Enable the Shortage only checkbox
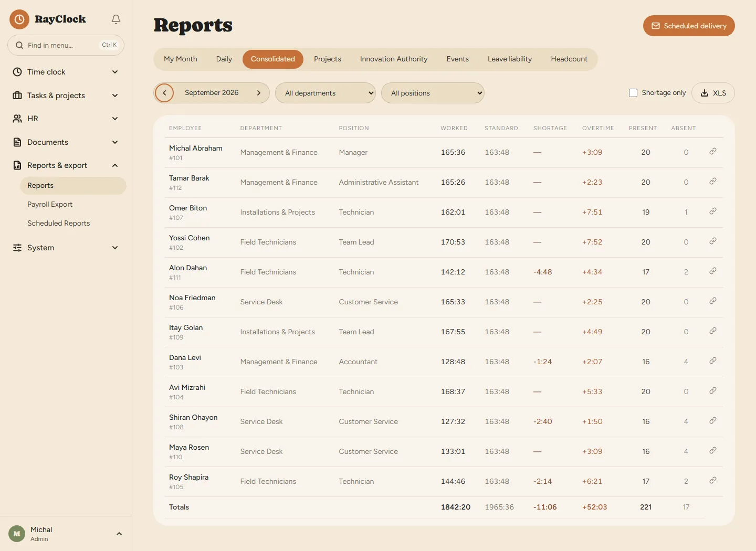Screen dimensions: 756x551 [x=633, y=93]
